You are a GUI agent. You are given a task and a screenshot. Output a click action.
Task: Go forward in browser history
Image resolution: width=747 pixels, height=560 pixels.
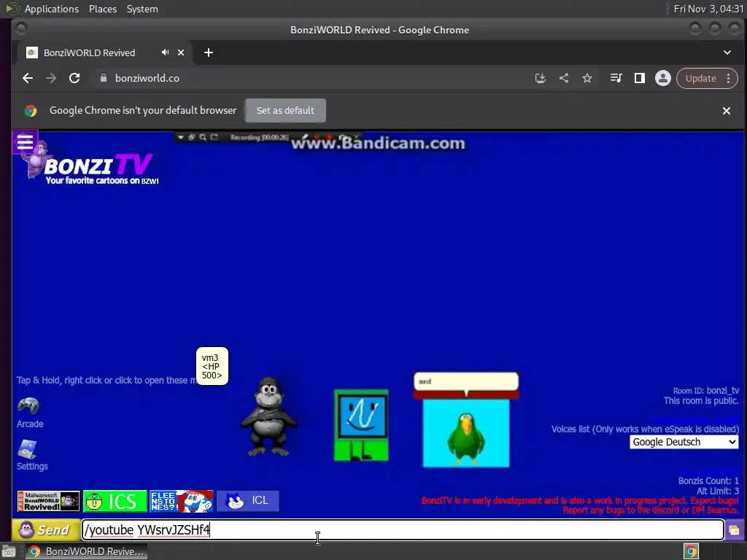(51, 78)
